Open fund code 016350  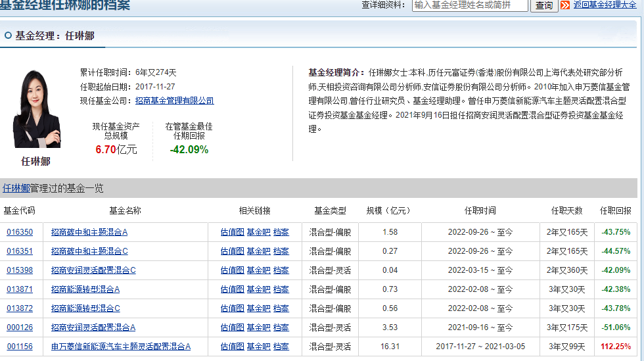click(20, 232)
